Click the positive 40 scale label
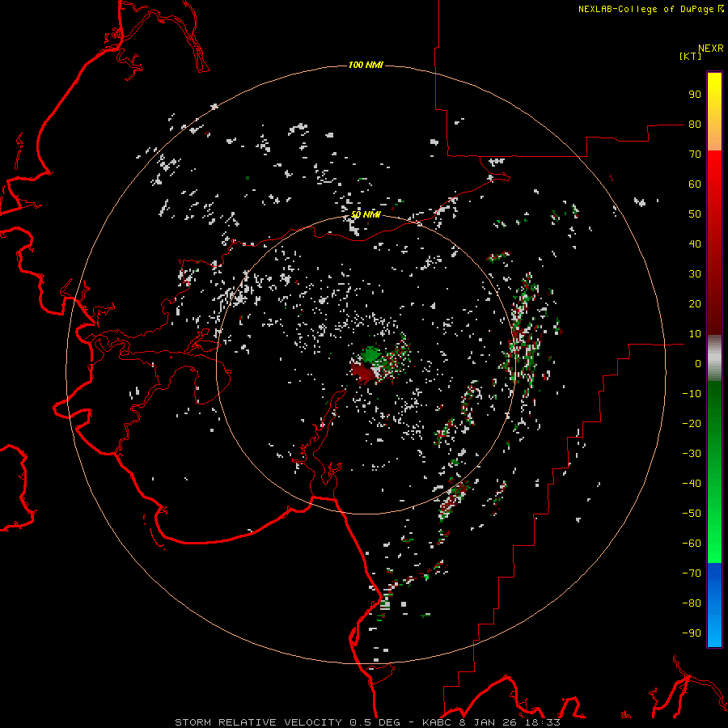The width and height of the screenshot is (728, 728). coord(695,244)
